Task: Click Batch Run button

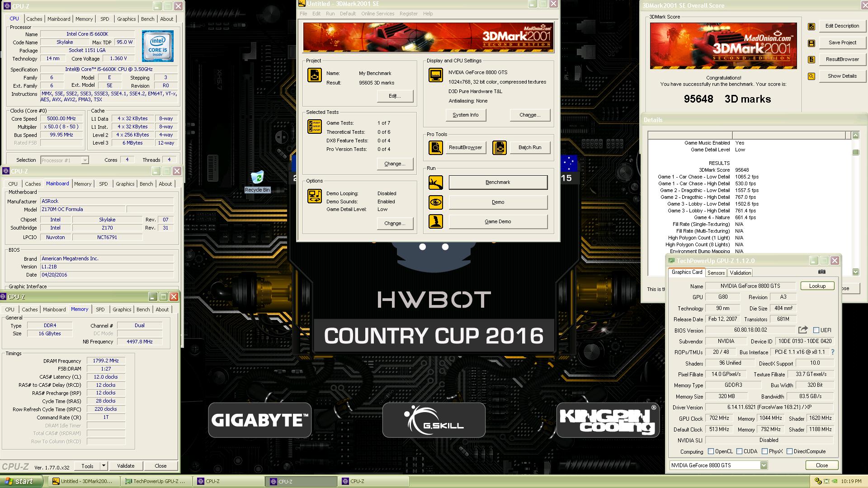Action: click(529, 148)
